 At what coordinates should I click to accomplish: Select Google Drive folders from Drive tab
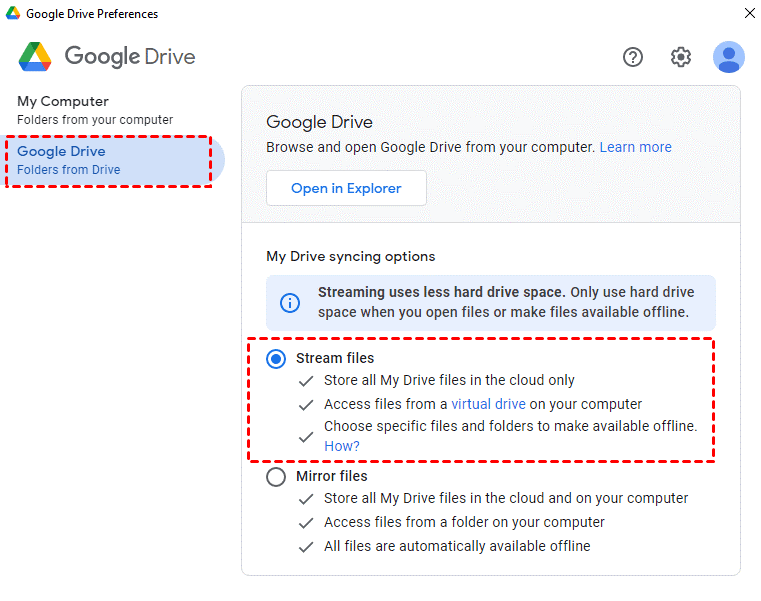pos(109,161)
